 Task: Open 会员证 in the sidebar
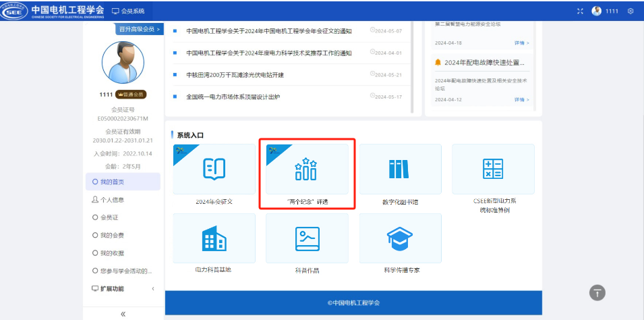(123, 217)
